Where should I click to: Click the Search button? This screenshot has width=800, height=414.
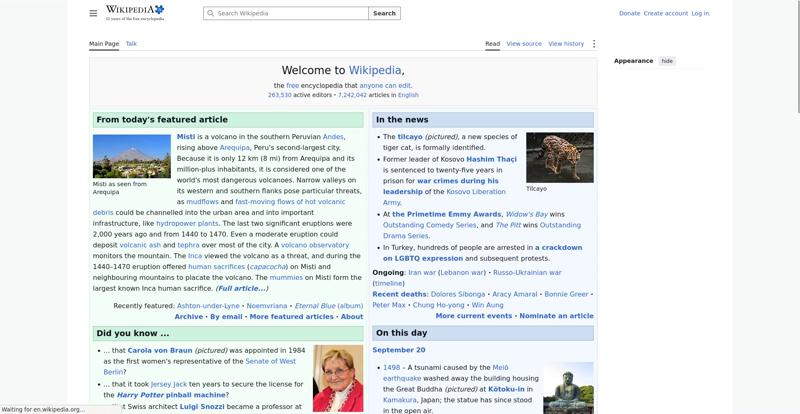(384, 13)
